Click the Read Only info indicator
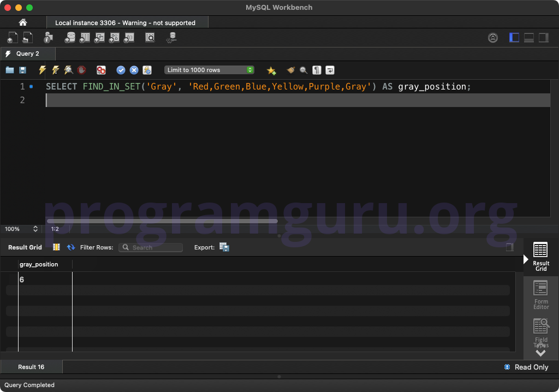Image resolution: width=559 pixels, height=392 pixels. [x=526, y=367]
